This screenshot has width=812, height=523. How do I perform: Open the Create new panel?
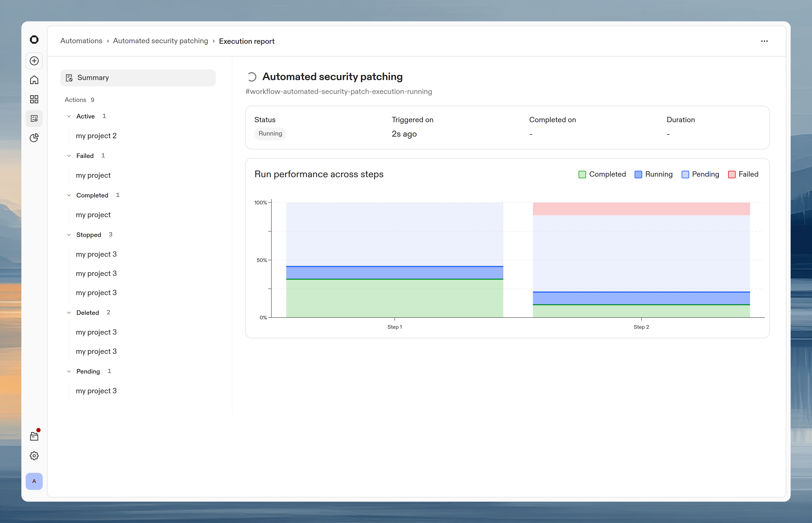34,61
